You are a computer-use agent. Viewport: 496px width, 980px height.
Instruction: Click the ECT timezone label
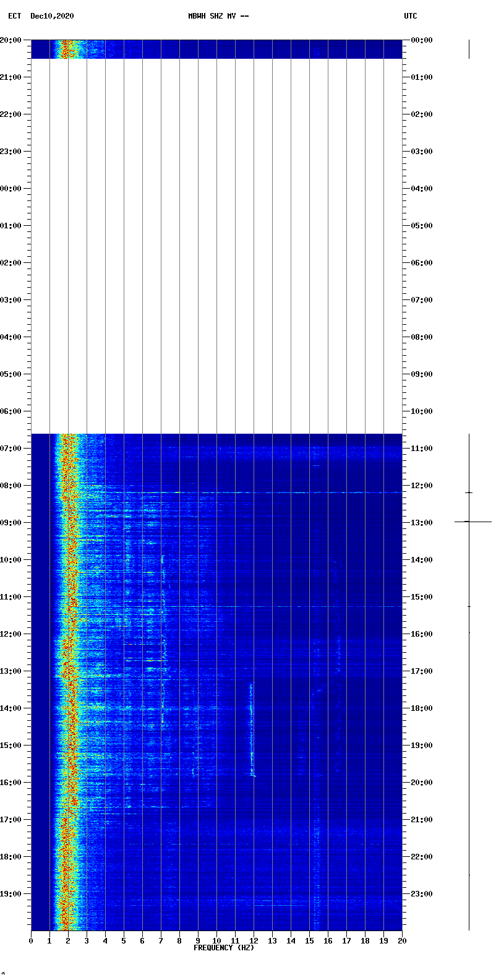[14, 16]
